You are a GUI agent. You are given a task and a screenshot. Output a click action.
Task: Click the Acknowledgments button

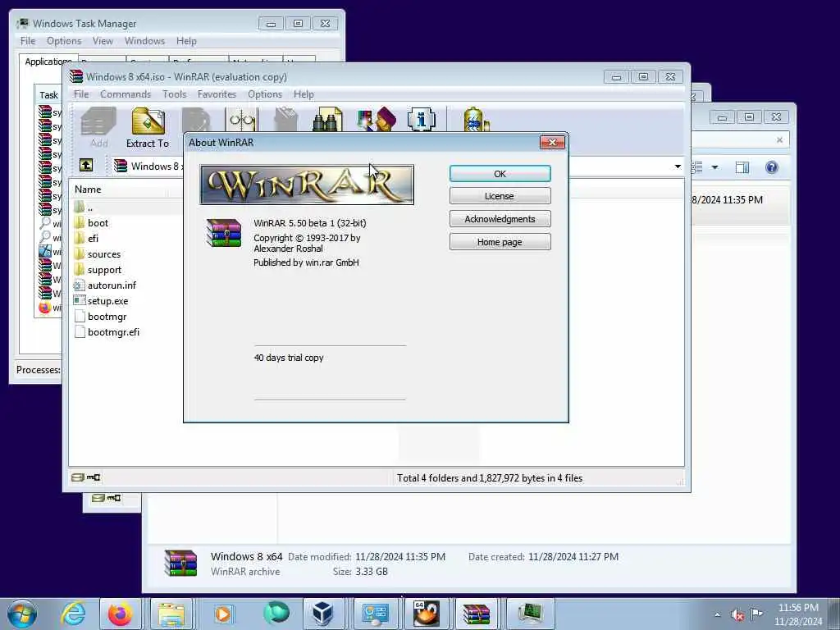point(500,219)
